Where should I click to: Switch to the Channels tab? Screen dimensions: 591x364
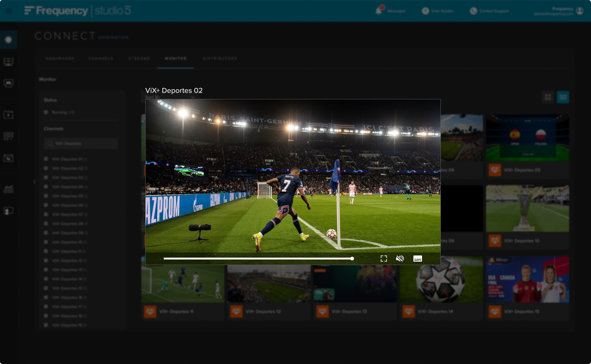[x=101, y=58]
